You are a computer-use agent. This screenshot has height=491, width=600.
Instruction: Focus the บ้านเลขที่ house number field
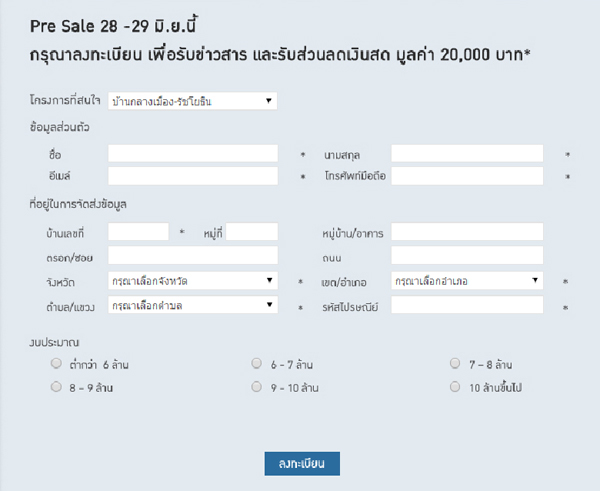138,232
